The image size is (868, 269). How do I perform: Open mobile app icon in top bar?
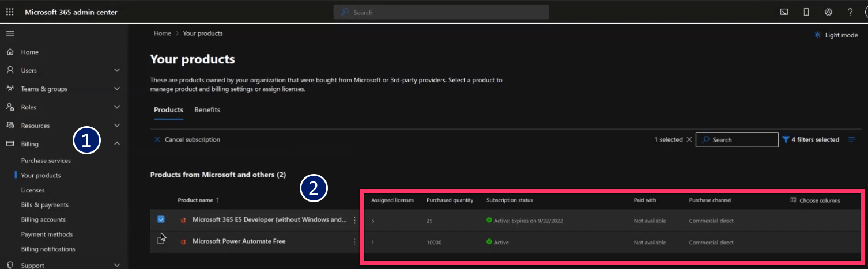[806, 12]
